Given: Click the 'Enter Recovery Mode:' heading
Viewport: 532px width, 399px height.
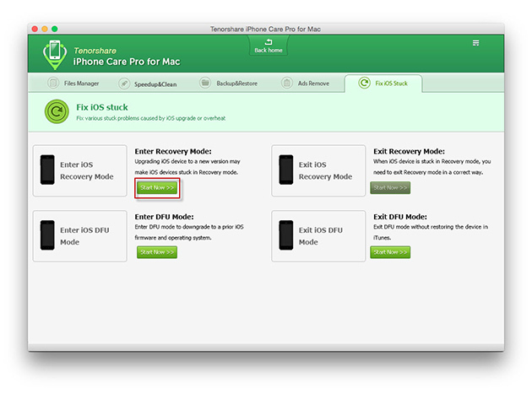Looking at the screenshot, I should 173,151.
